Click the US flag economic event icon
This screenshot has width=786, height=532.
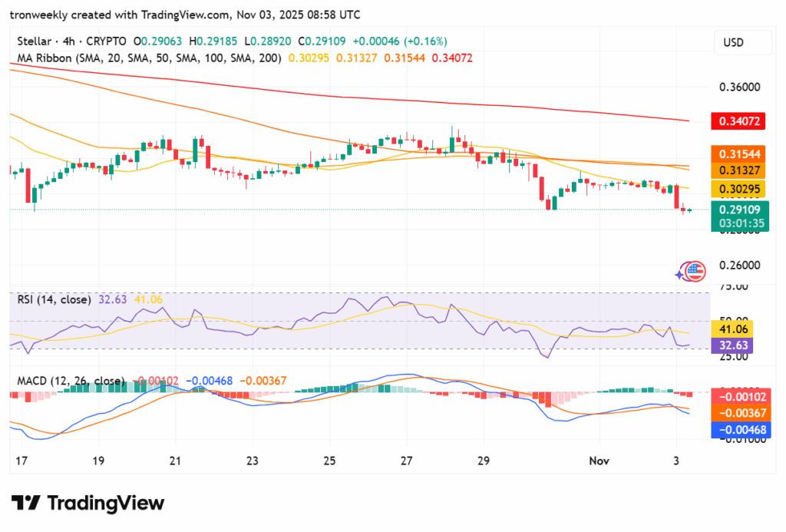point(695,270)
